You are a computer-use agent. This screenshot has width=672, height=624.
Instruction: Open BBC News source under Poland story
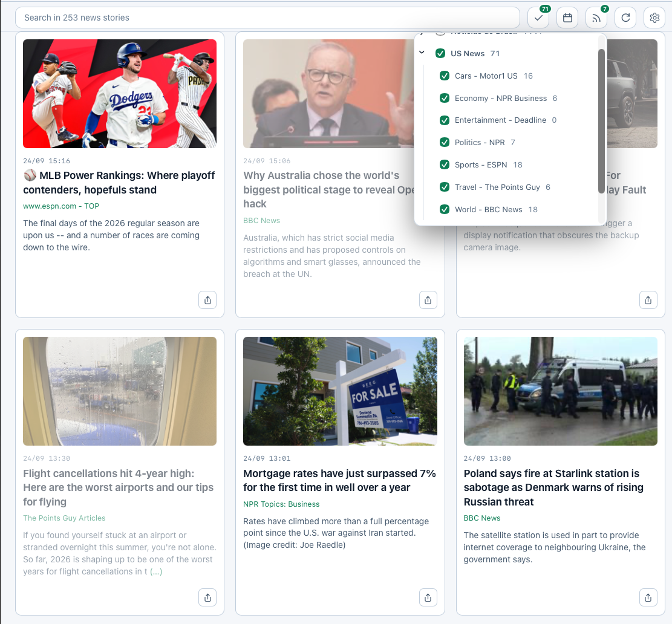[481, 518]
